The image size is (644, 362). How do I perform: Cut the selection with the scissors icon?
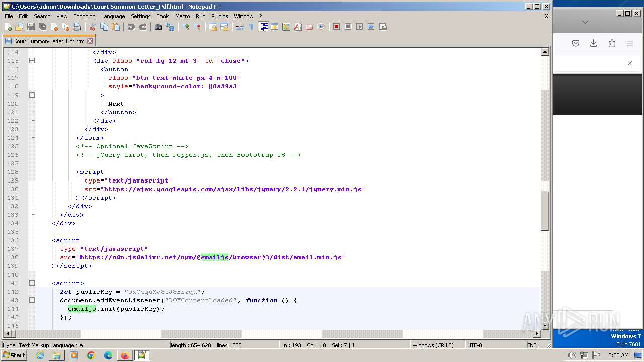coord(92,27)
